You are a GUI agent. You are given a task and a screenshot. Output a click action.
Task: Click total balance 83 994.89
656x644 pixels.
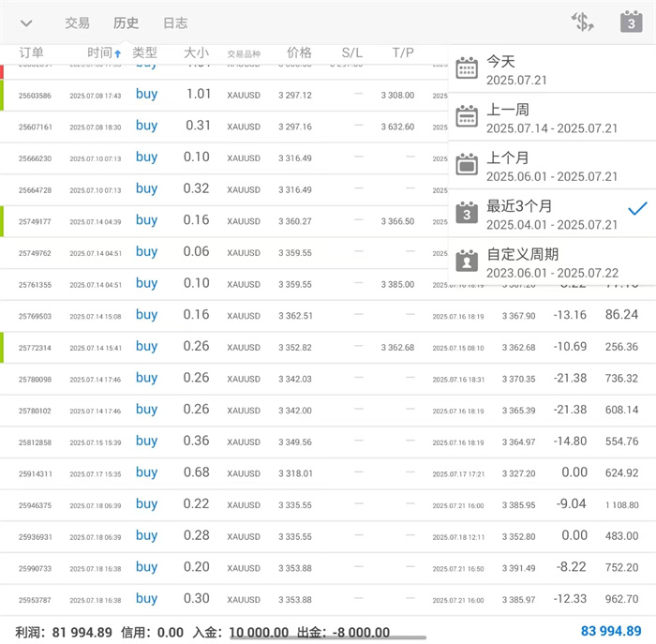click(611, 631)
